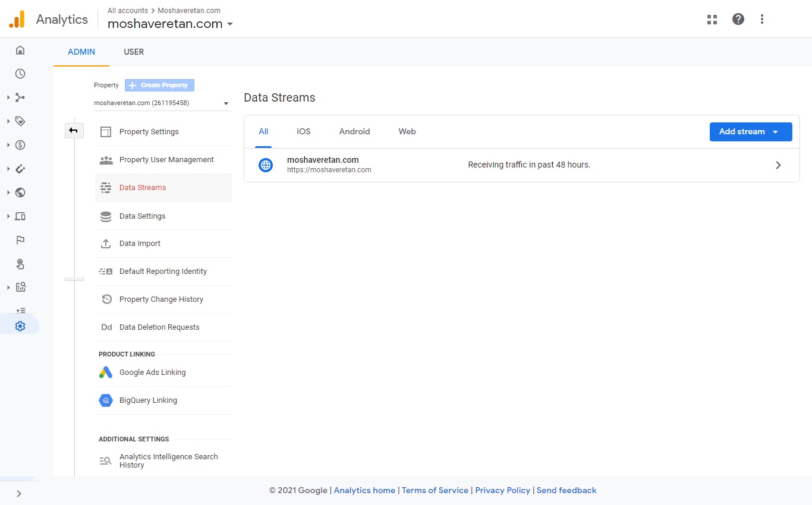Expand the Demographics section arrow in sidebar

pyautogui.click(x=8, y=192)
